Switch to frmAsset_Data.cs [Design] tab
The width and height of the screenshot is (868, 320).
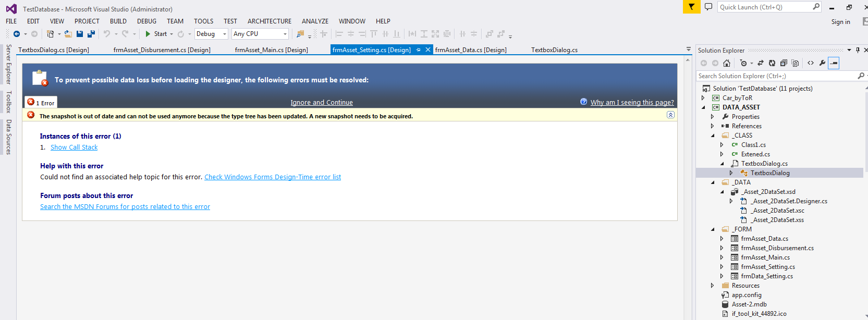[x=471, y=50]
